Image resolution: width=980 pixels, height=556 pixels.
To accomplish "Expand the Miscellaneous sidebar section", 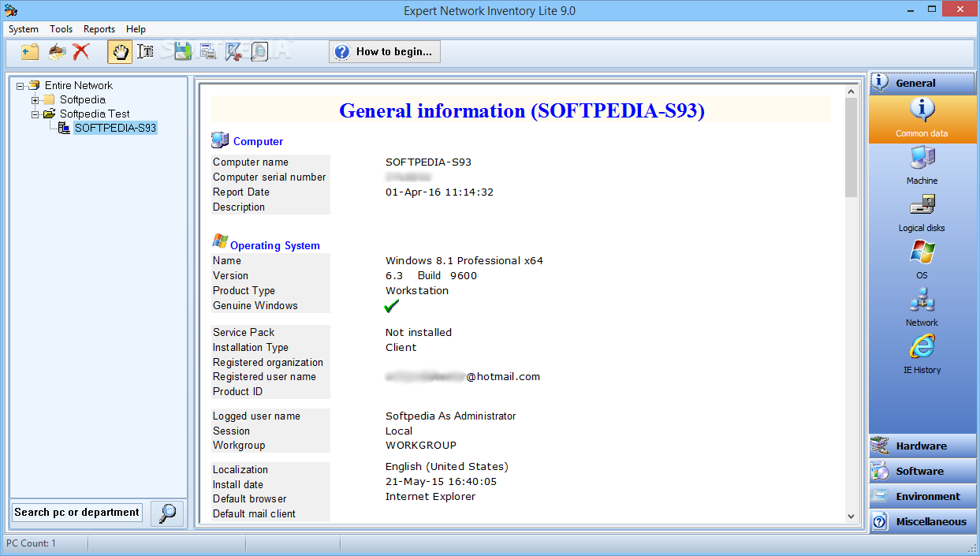I will pos(922,521).
